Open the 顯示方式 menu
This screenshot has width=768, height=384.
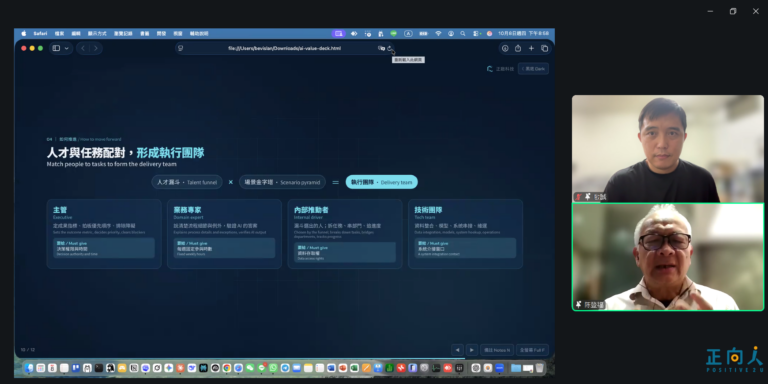(x=97, y=33)
